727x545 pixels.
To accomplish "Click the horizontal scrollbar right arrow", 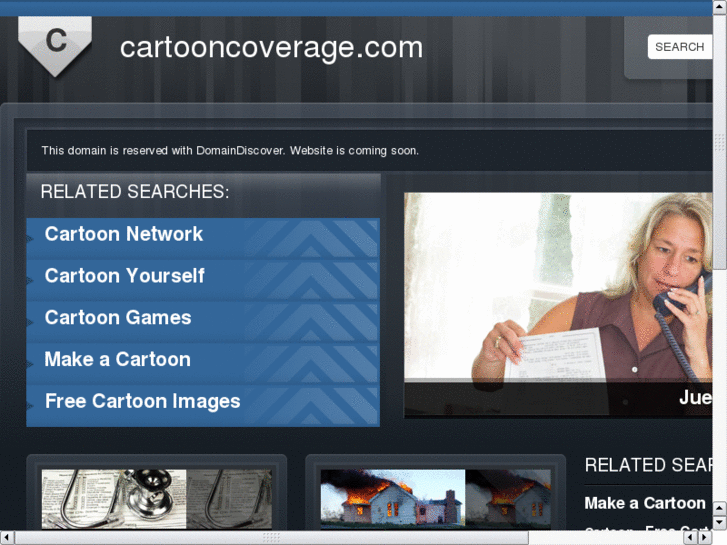I will pos(705,538).
